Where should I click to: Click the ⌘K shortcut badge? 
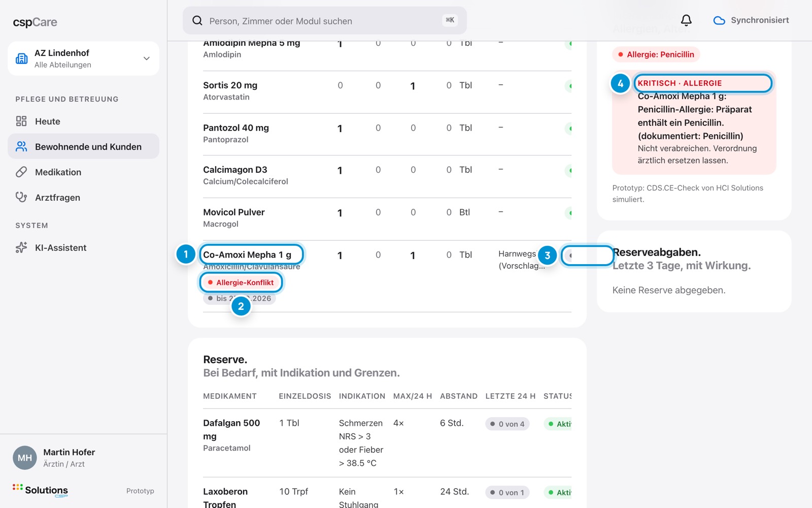(x=450, y=20)
